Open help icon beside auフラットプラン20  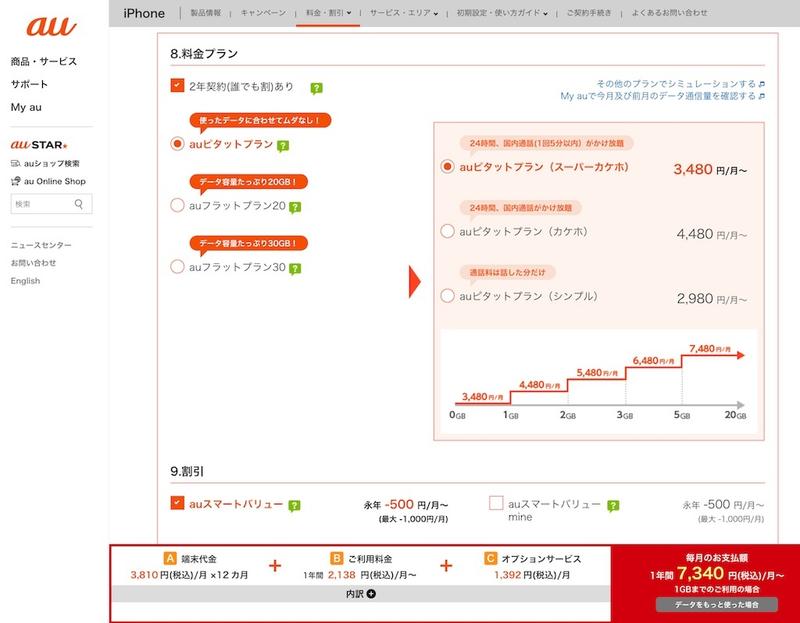pos(295,207)
